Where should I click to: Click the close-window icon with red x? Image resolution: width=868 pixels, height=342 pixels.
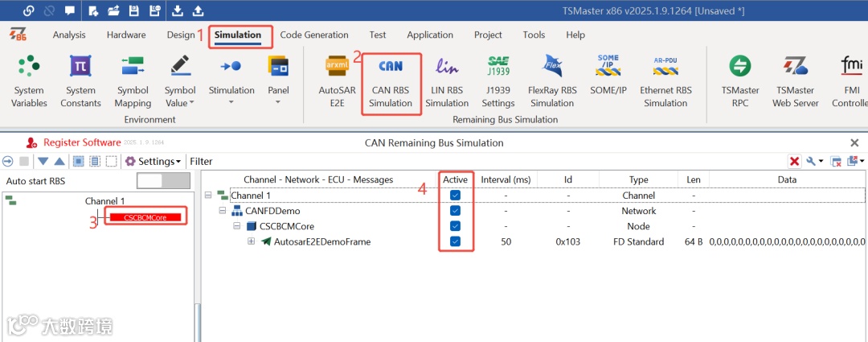coord(837,161)
